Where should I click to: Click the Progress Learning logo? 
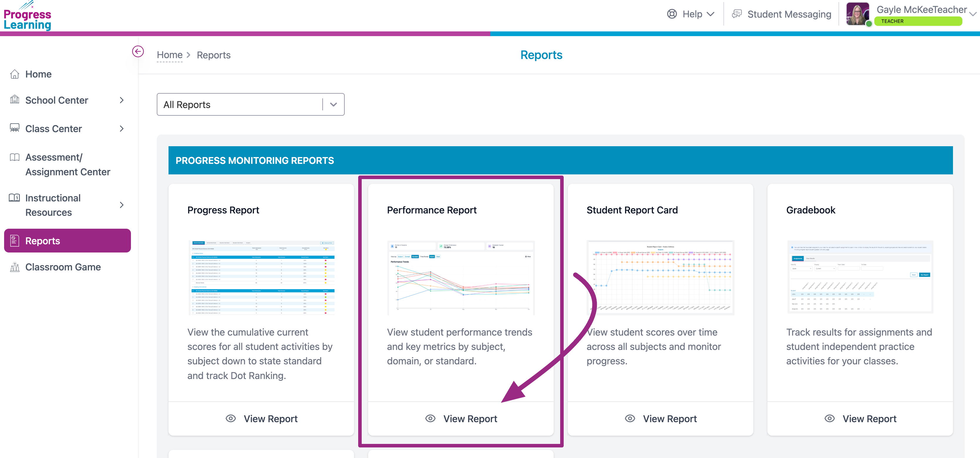click(x=27, y=17)
